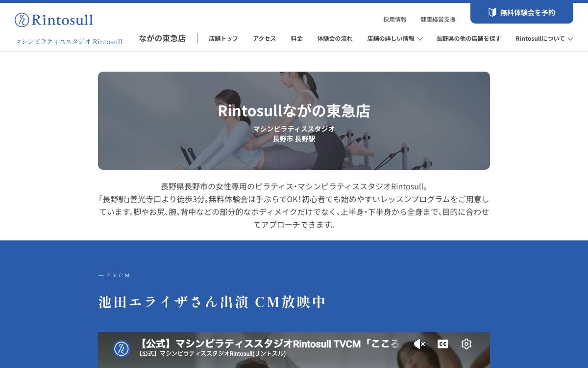
Task: Unmute the video using the speaker icon
Action: point(419,344)
